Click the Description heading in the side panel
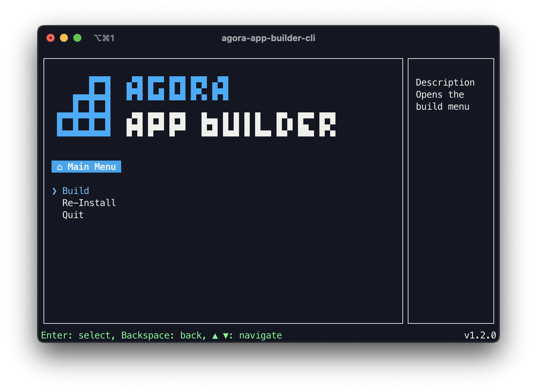The image size is (537, 392). (445, 83)
